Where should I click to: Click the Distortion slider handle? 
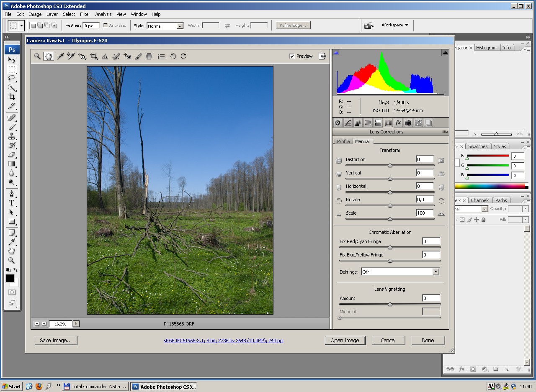(x=390, y=165)
